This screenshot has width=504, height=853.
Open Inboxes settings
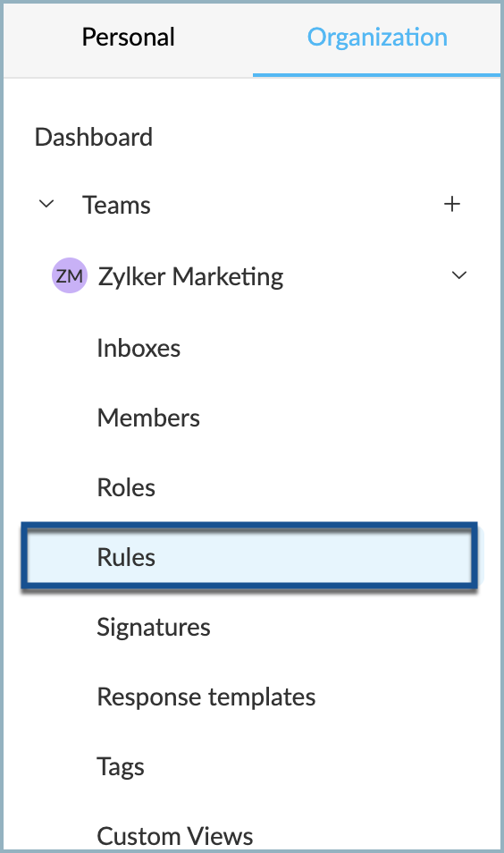(x=139, y=348)
